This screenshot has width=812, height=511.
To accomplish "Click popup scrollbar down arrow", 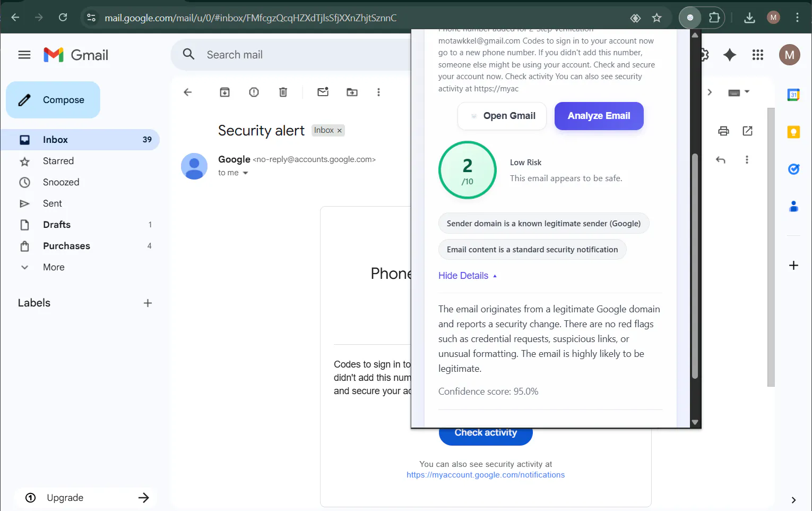I will click(x=695, y=423).
